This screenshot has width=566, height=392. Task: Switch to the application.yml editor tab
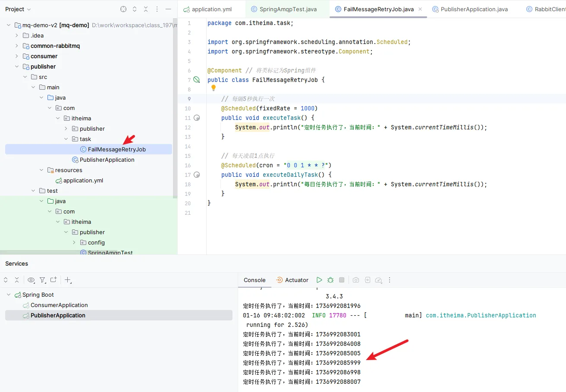click(x=208, y=9)
